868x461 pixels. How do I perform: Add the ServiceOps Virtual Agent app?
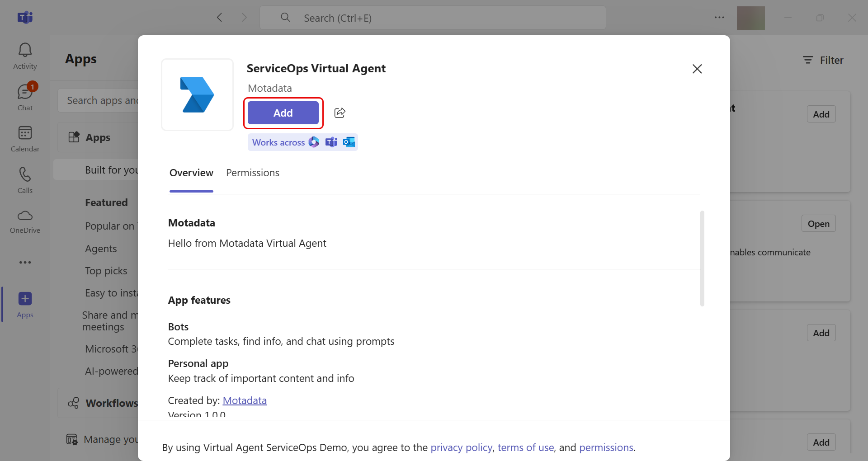tap(283, 113)
